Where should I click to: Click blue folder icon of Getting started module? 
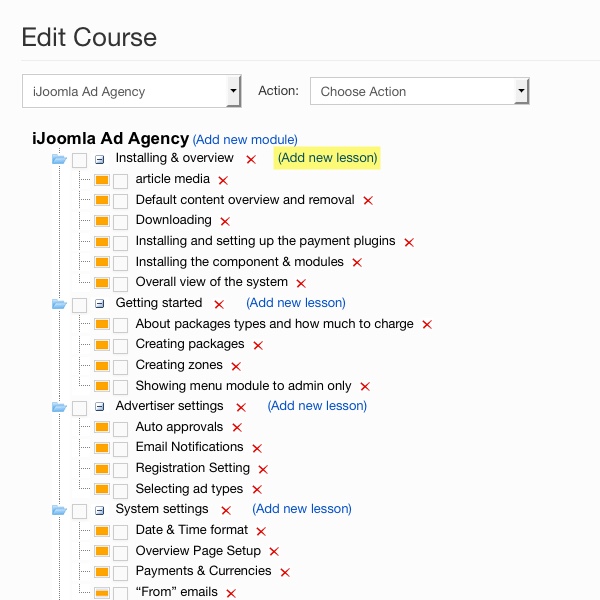pyautogui.click(x=59, y=304)
